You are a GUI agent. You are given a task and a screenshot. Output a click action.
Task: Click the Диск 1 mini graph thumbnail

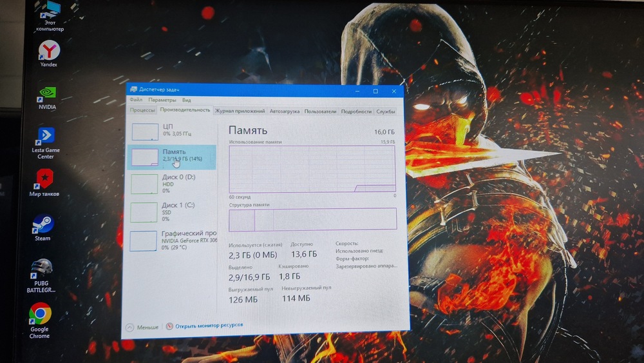tap(144, 212)
